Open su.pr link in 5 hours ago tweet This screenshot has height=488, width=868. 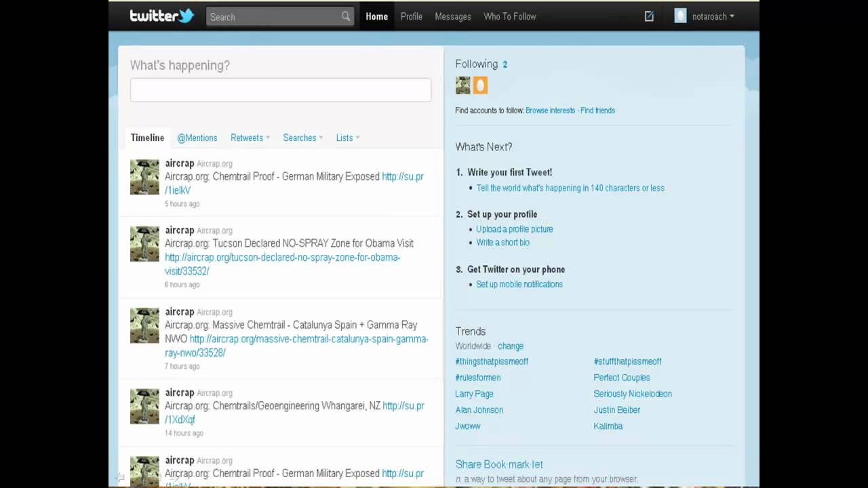pos(403,177)
